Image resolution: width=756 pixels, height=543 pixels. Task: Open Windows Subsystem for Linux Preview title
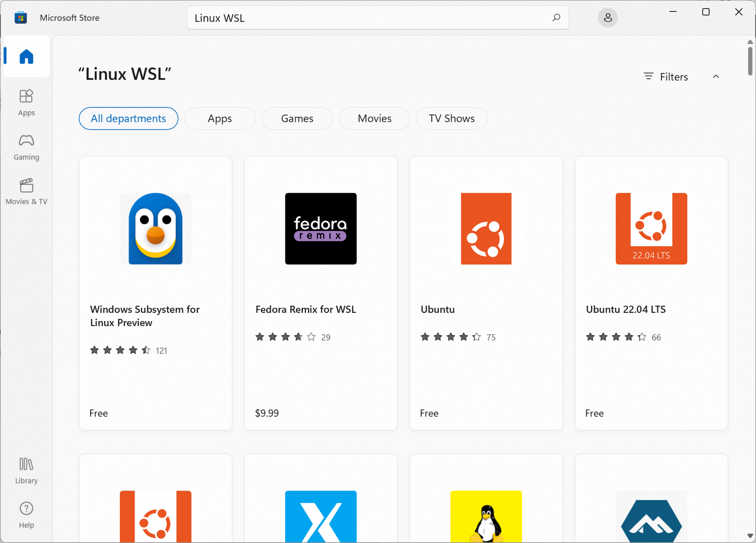click(145, 316)
